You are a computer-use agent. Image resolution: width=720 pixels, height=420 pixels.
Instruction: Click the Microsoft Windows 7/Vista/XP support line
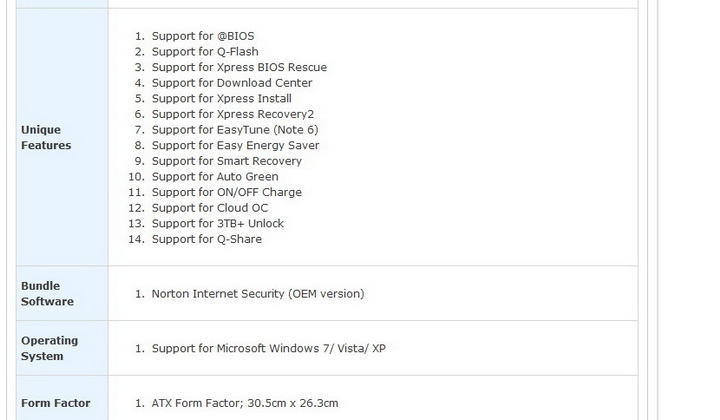269,348
